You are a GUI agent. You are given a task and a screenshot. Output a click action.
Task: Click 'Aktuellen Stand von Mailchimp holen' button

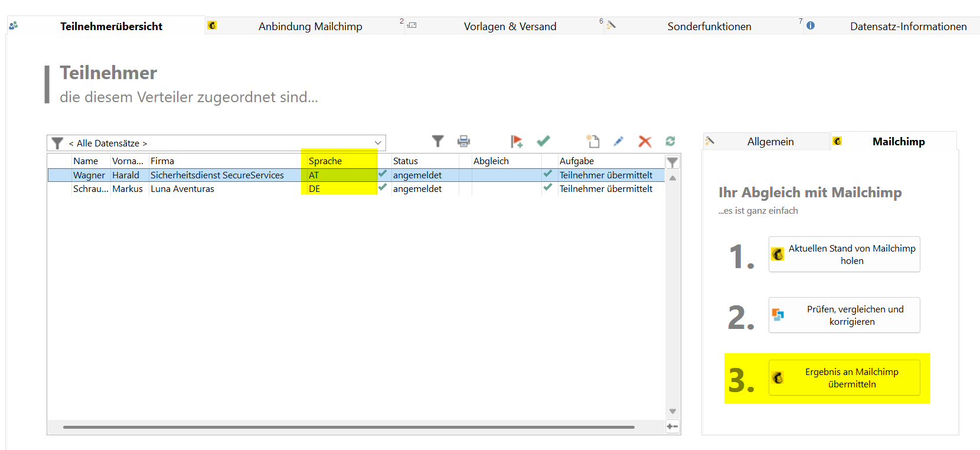point(844,255)
